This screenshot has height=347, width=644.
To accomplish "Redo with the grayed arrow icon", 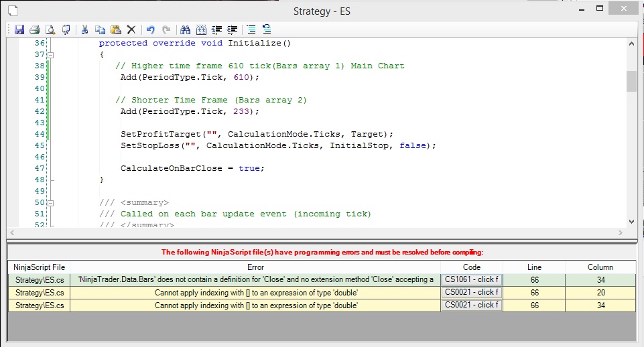I will [166, 29].
